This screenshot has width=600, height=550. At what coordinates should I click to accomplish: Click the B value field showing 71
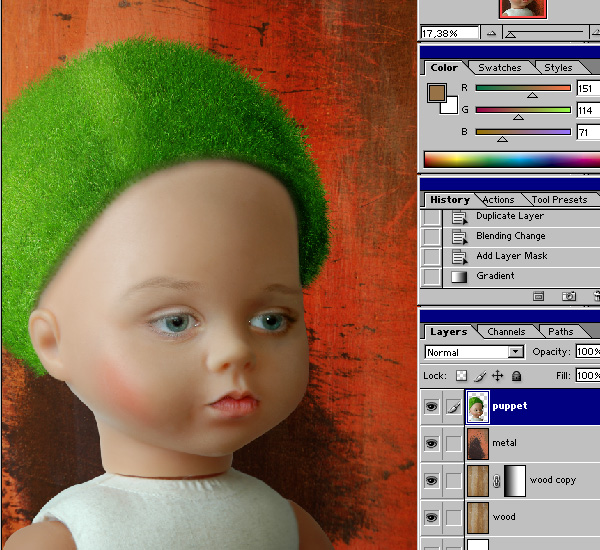(x=588, y=132)
